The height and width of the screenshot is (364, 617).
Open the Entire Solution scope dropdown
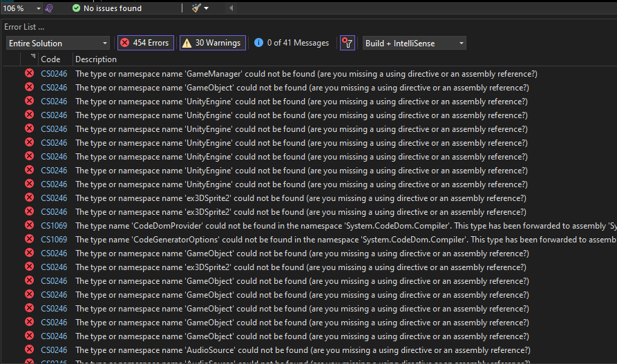click(x=57, y=43)
